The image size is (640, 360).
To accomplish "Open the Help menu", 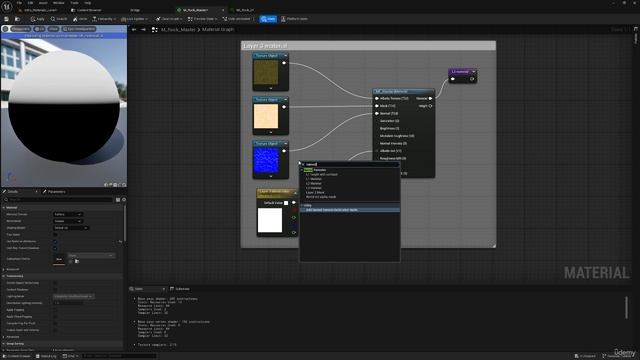I will pyautogui.click(x=88, y=3).
